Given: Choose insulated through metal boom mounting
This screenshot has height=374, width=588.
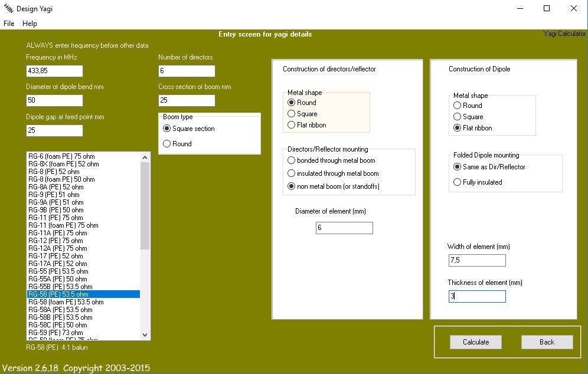Looking at the screenshot, I should [292, 173].
